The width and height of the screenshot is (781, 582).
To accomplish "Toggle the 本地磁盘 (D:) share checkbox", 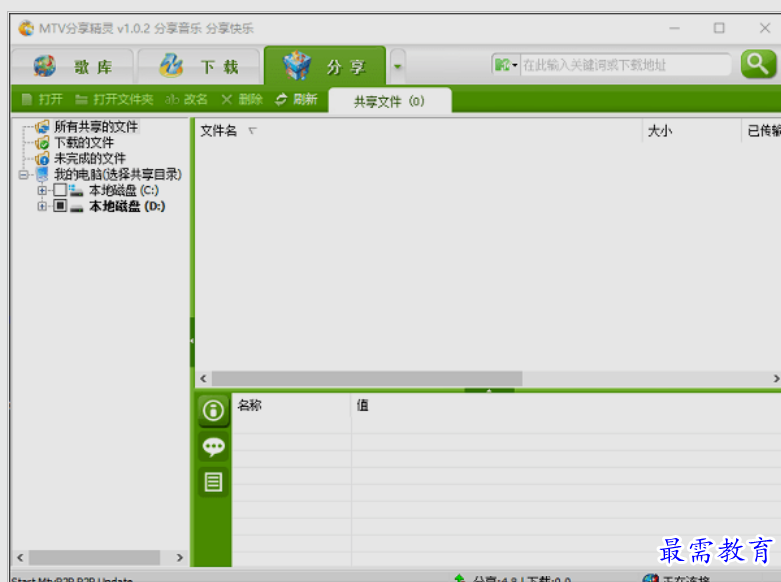I will [60, 206].
